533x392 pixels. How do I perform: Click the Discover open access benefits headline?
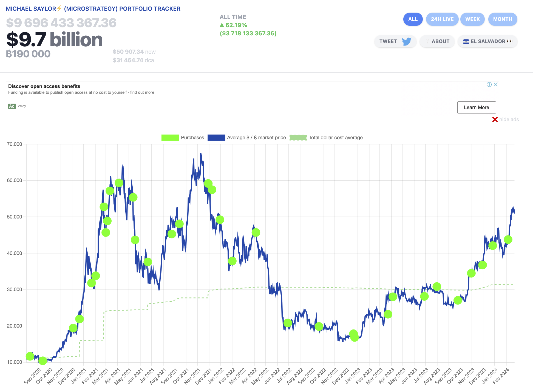click(44, 86)
